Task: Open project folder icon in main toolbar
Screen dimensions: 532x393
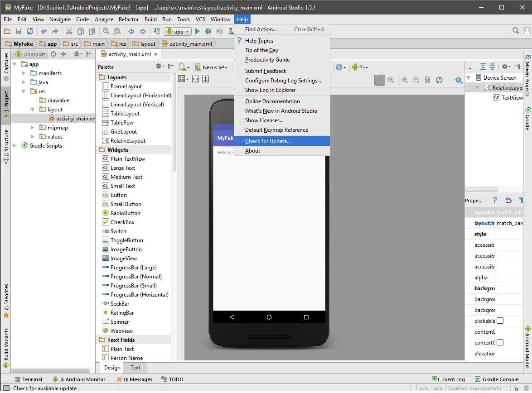Action: point(7,32)
